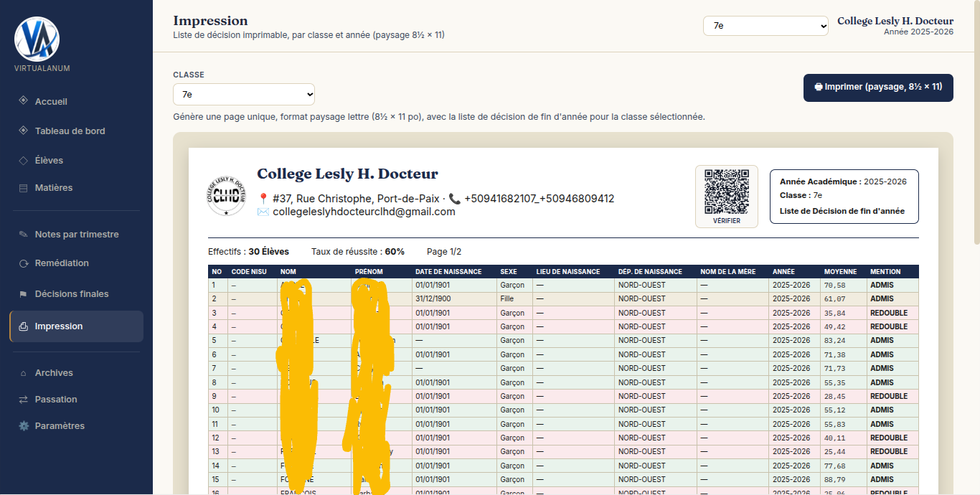This screenshot has height=495, width=980.
Task: Click the "Année 2025-2026" text in the header
Action: [918, 32]
